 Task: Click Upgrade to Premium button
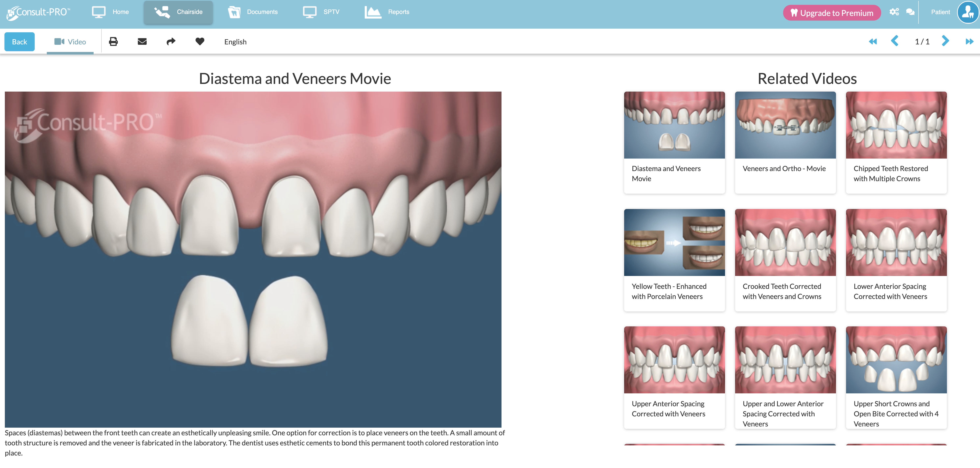pos(832,13)
